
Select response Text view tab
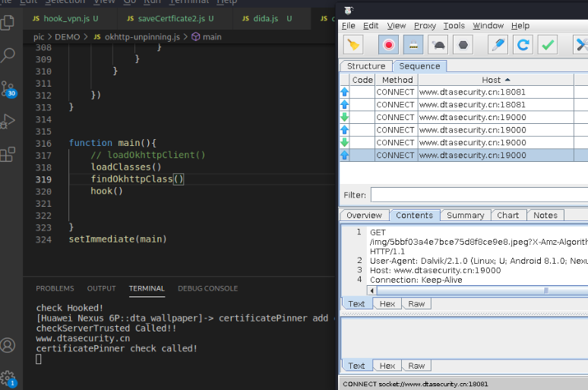356,366
